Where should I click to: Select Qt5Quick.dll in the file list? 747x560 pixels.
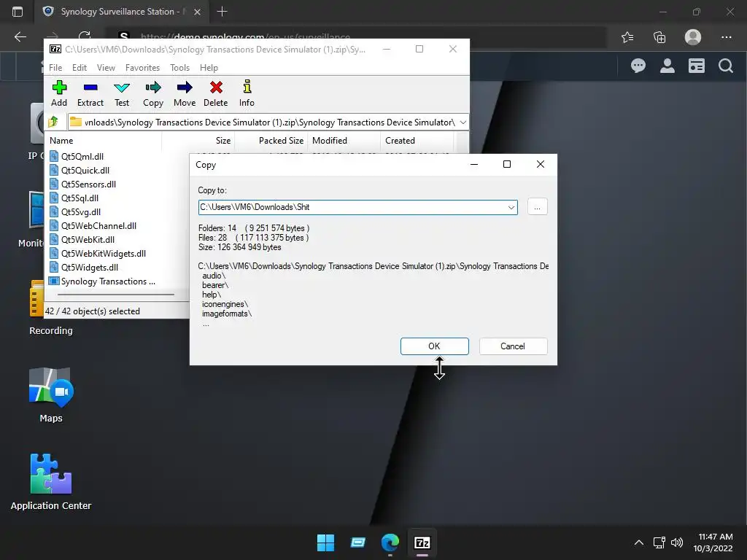(85, 171)
